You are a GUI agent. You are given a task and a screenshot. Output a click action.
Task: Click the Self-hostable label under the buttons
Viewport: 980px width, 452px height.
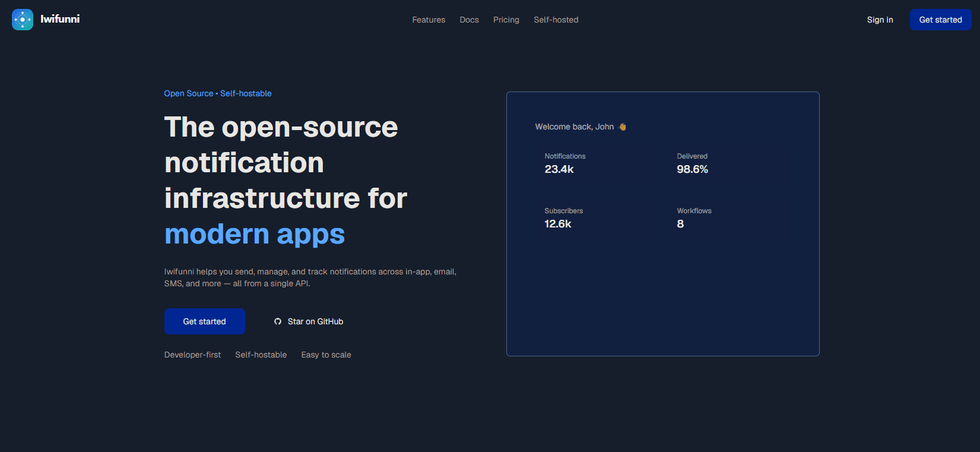[x=261, y=355]
